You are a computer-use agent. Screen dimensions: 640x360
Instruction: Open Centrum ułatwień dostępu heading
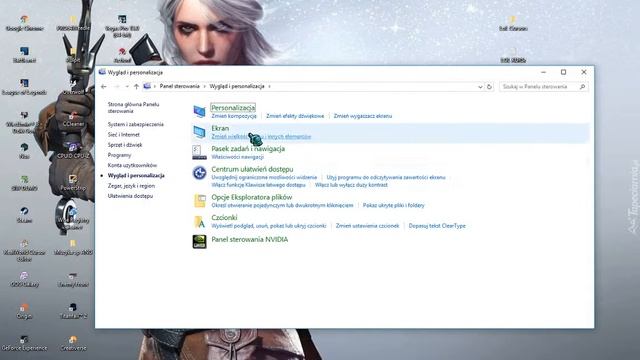tap(252, 169)
